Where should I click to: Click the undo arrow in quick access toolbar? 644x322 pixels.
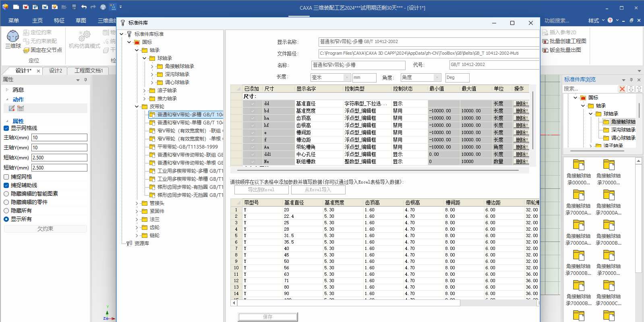84,7
